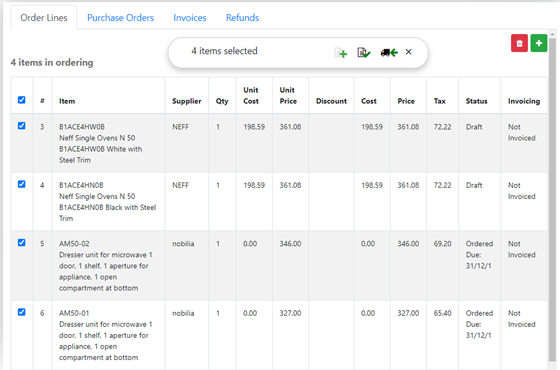This screenshot has height=370, width=560.
Task: Dismiss the 4 items selected bar
Action: tap(409, 52)
